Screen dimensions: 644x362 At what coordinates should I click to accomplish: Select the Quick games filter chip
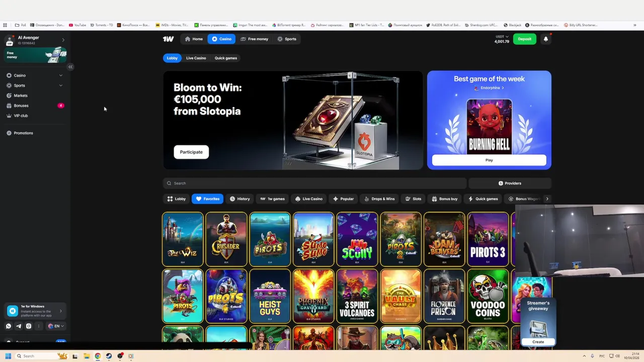pyautogui.click(x=482, y=199)
